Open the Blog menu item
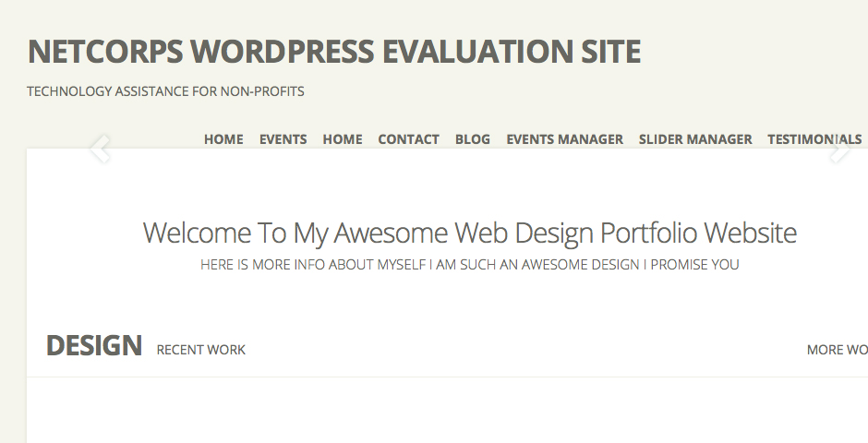Image resolution: width=868 pixels, height=443 pixels. pos(472,139)
